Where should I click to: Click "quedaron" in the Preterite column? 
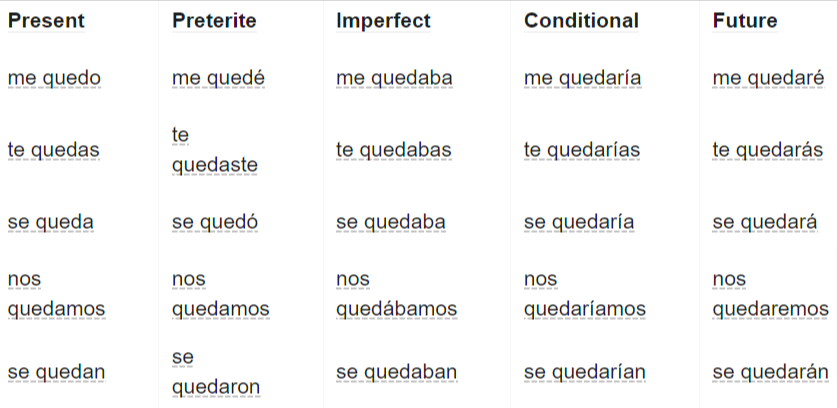coord(216,387)
